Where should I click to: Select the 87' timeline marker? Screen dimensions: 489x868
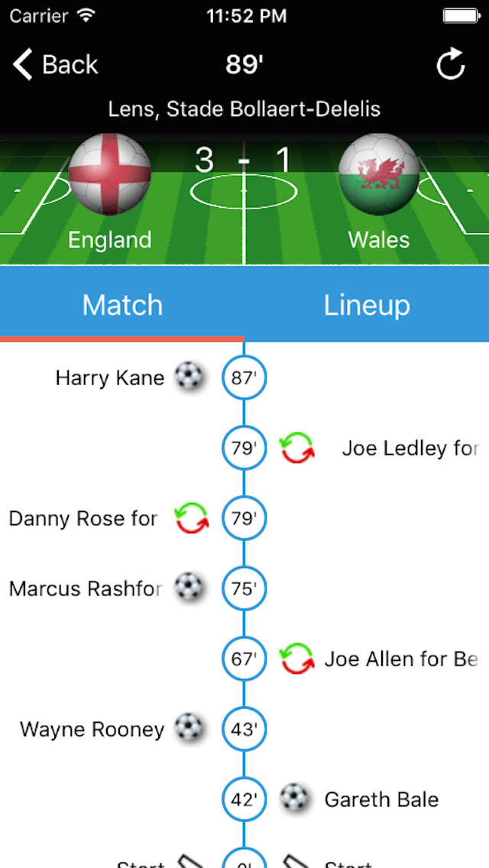click(244, 377)
